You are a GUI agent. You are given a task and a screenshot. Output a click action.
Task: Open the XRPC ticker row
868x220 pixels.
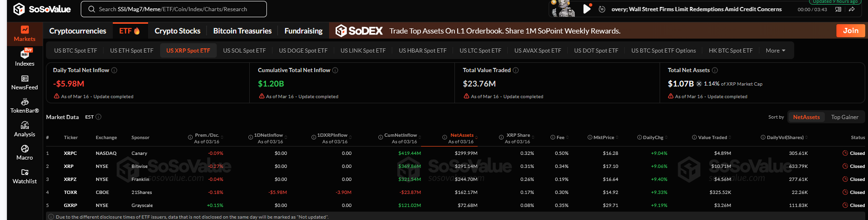click(455, 153)
